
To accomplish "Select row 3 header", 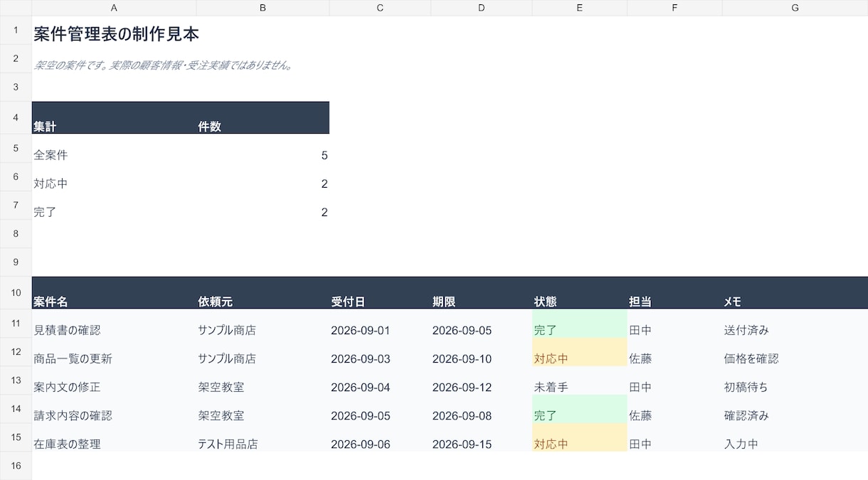I will pyautogui.click(x=16, y=87).
